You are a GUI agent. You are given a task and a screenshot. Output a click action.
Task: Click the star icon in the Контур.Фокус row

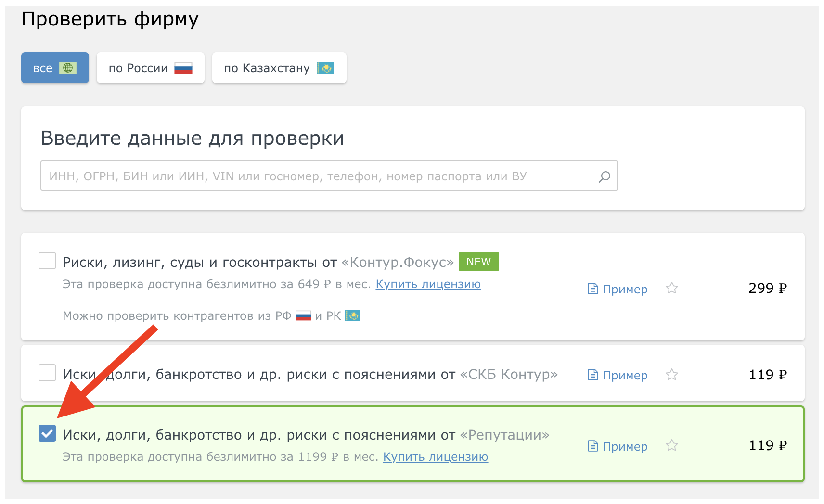pos(672,288)
